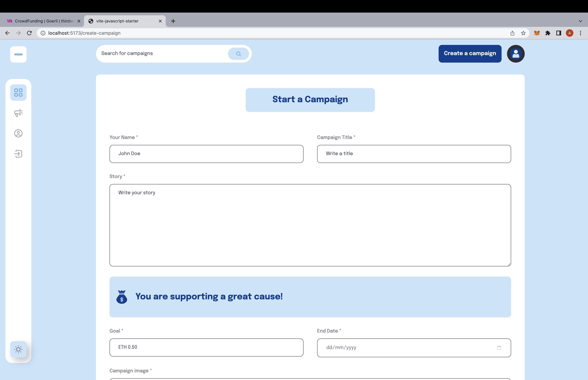Open the End Date calendar picker

499,348
